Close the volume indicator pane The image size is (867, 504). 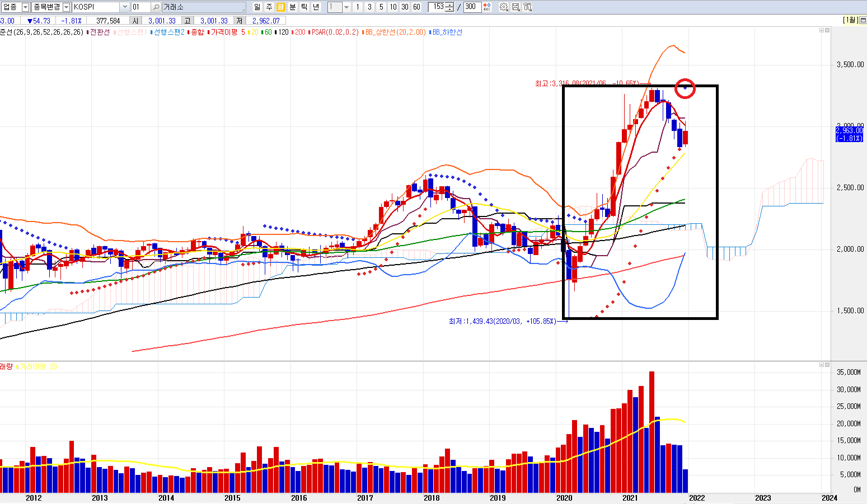coord(827,365)
